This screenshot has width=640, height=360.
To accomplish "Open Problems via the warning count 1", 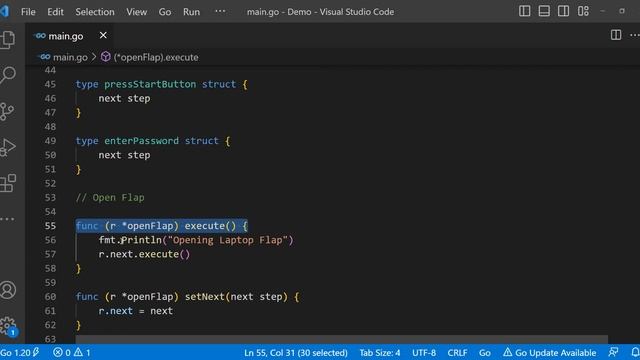I will click(x=82, y=352).
